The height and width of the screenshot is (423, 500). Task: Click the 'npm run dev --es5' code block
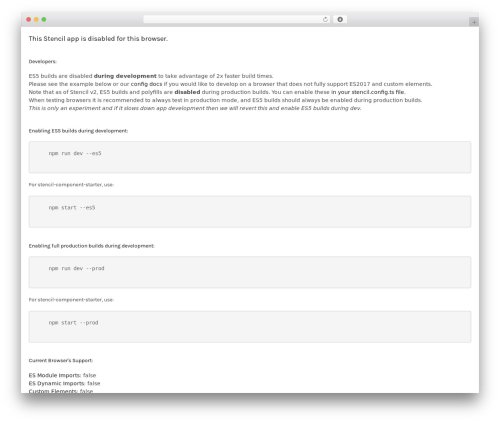click(x=250, y=157)
